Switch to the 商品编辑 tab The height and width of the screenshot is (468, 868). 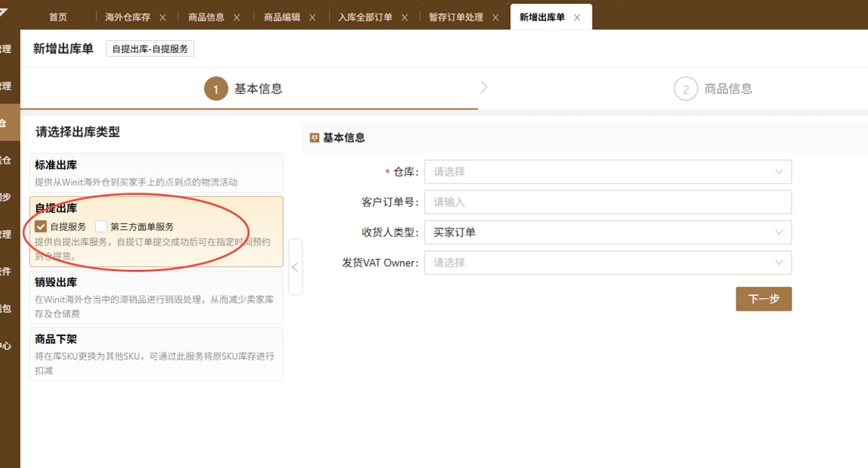click(282, 18)
